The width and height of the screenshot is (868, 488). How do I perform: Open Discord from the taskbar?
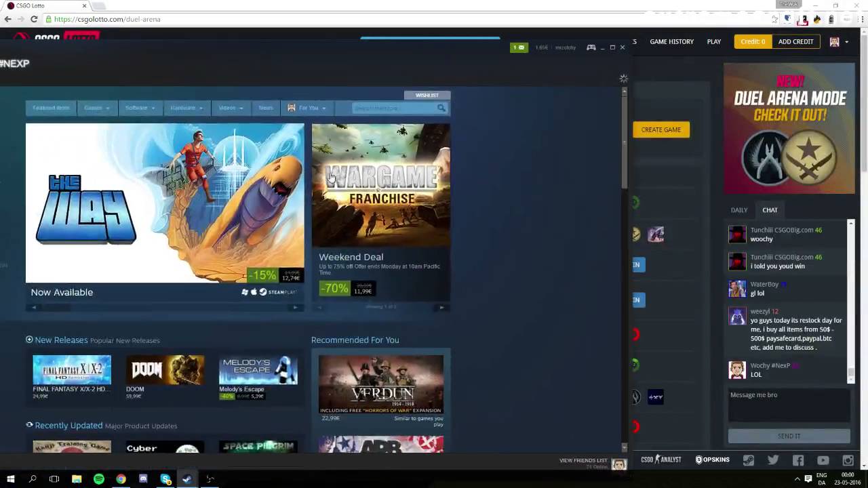[143, 479]
